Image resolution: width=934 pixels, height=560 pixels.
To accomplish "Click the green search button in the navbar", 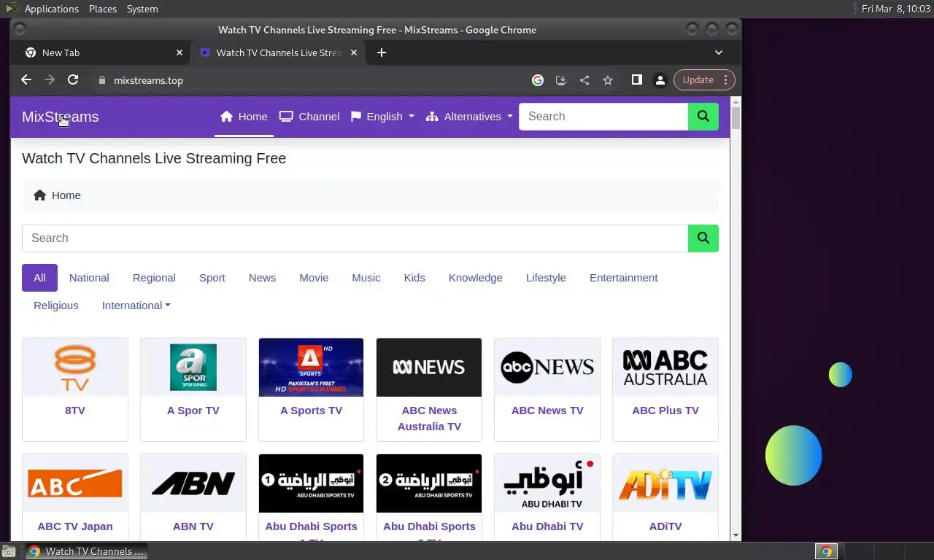I will pyautogui.click(x=703, y=117).
